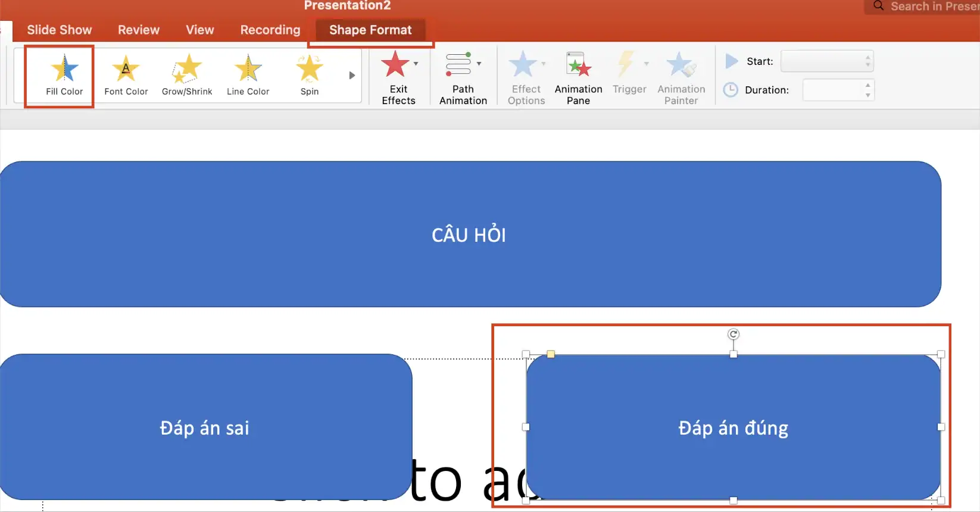Open the Start timing dropdown
980x512 pixels.
click(827, 61)
